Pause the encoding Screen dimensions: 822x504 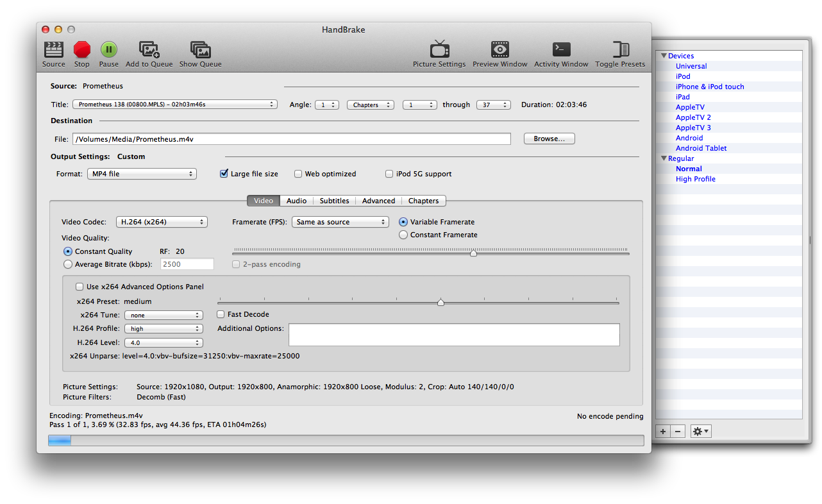pos(109,49)
